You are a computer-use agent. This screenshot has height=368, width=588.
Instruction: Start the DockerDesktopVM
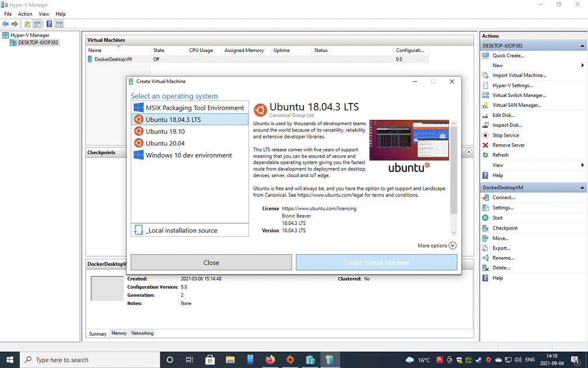(x=497, y=218)
